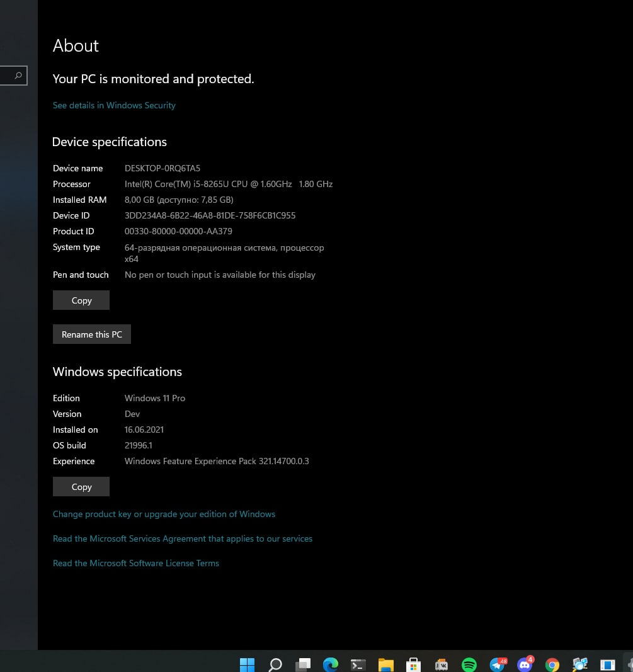Viewport: 633px width, 672px height.
Task: Select Product ID 00330-80000-00000-AA379
Action: (x=178, y=231)
